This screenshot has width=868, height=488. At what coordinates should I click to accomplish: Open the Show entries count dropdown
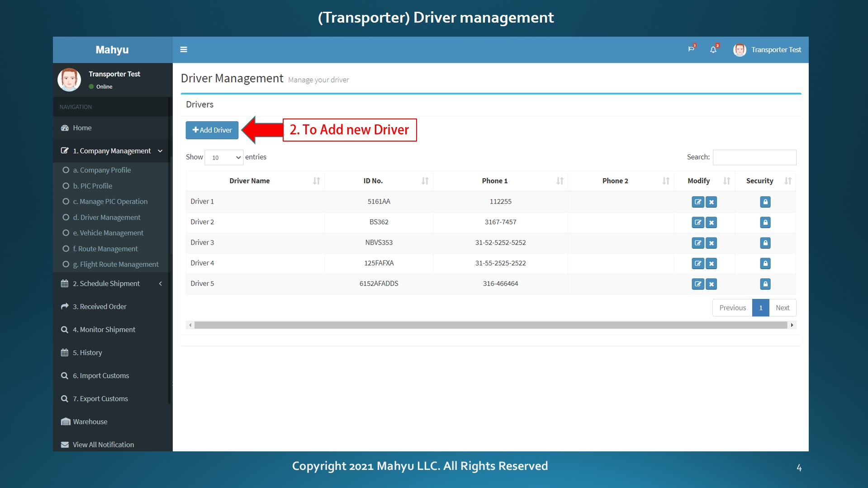pos(224,157)
